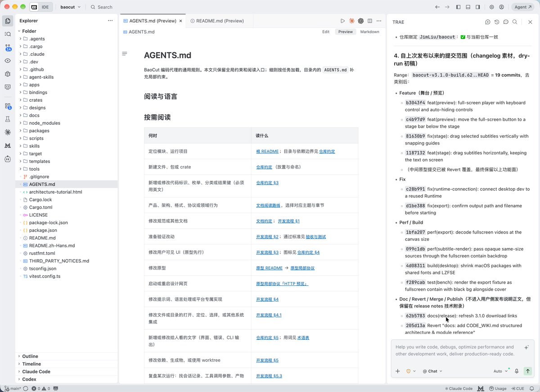This screenshot has height=392, width=540.
Task: Click the OpenAI Codex icon in editor toolbar
Action: [360, 21]
